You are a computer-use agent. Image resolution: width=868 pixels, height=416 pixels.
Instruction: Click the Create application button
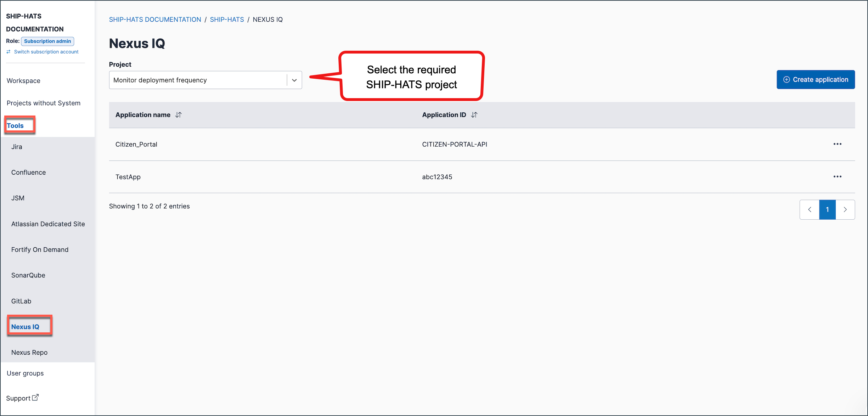click(816, 80)
